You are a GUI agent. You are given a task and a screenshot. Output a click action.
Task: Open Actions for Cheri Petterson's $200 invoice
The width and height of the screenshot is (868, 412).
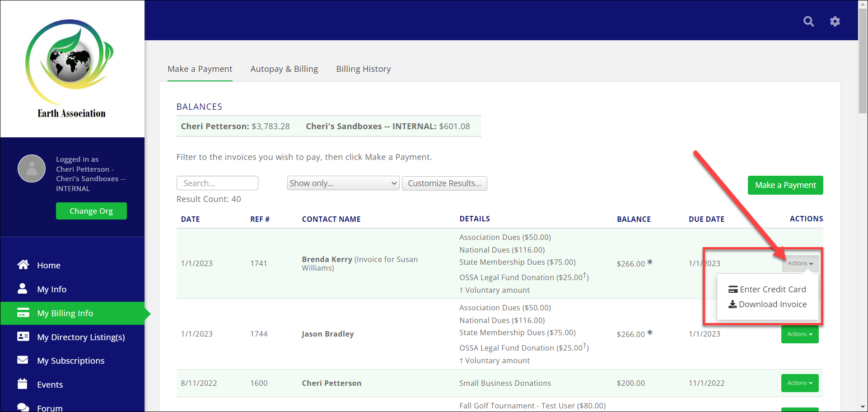(x=799, y=383)
